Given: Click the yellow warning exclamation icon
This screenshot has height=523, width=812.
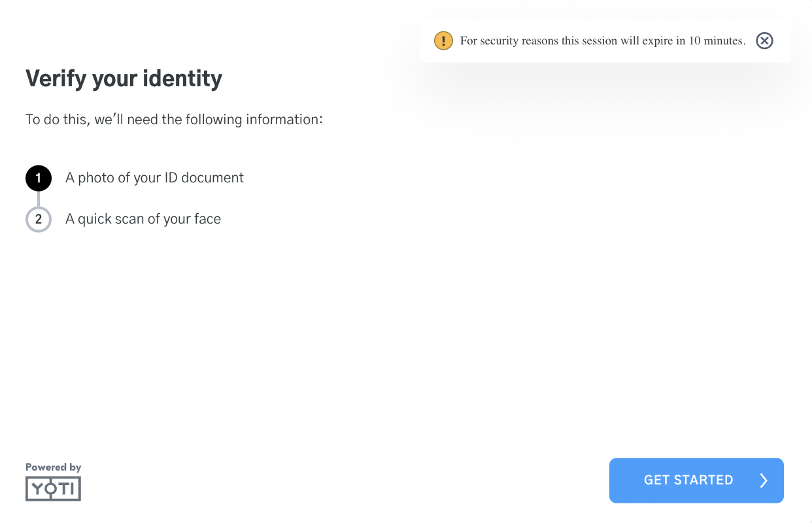Looking at the screenshot, I should pyautogui.click(x=443, y=41).
